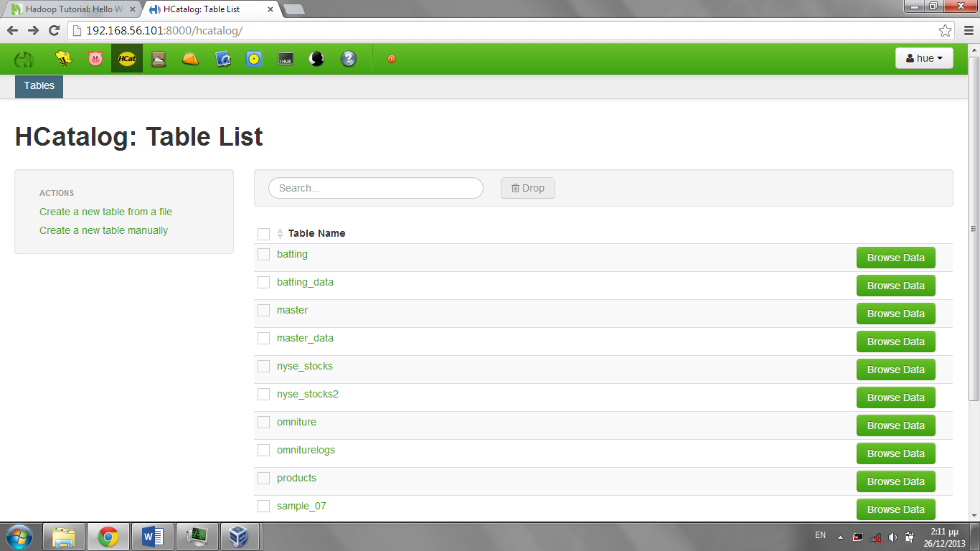Click the orange alert indicator icon
The height and width of the screenshot is (551, 980).
coord(392,59)
